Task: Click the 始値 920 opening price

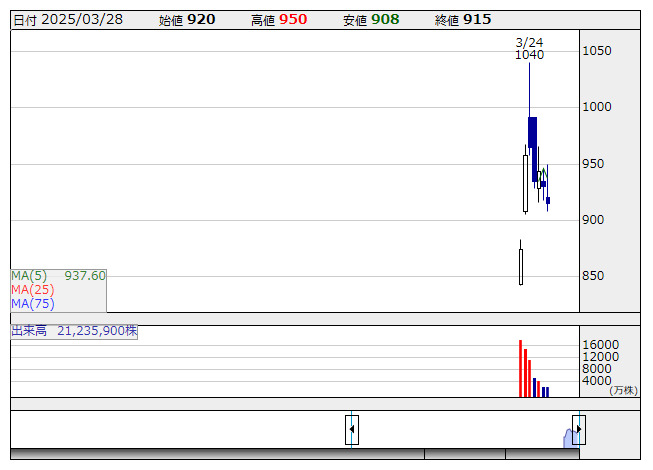Action: pos(187,20)
